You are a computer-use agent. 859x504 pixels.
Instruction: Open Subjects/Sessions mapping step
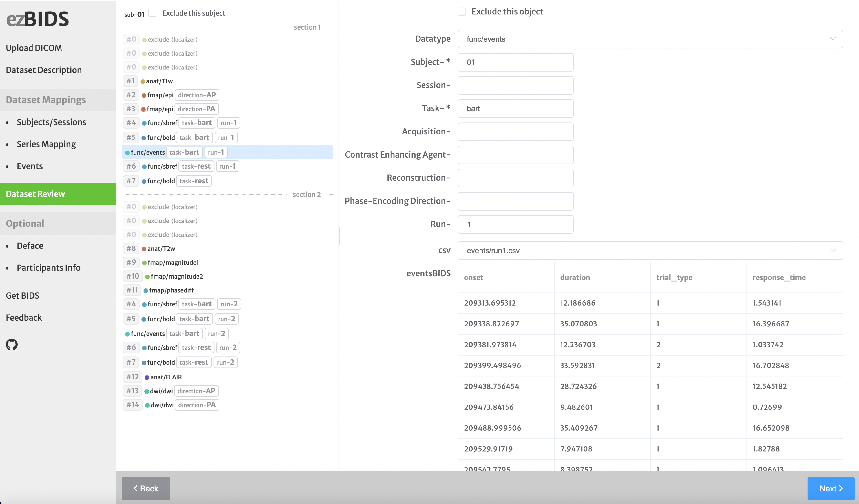click(x=51, y=122)
